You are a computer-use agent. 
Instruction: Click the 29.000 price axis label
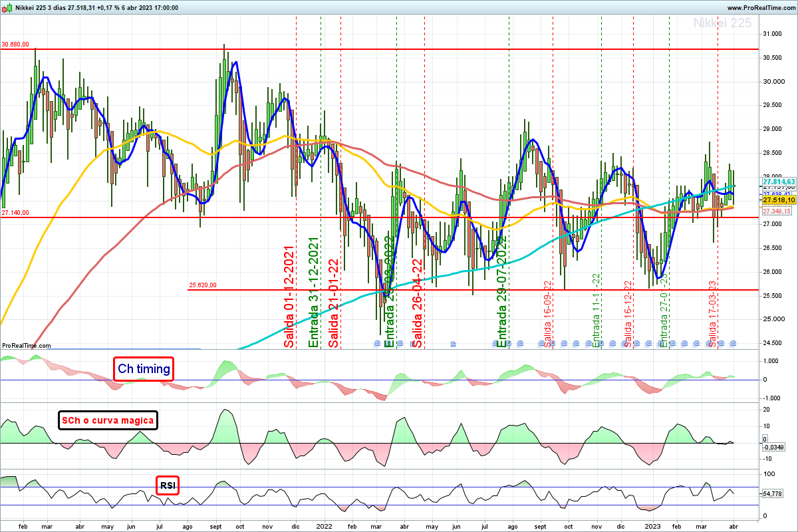[x=771, y=129]
